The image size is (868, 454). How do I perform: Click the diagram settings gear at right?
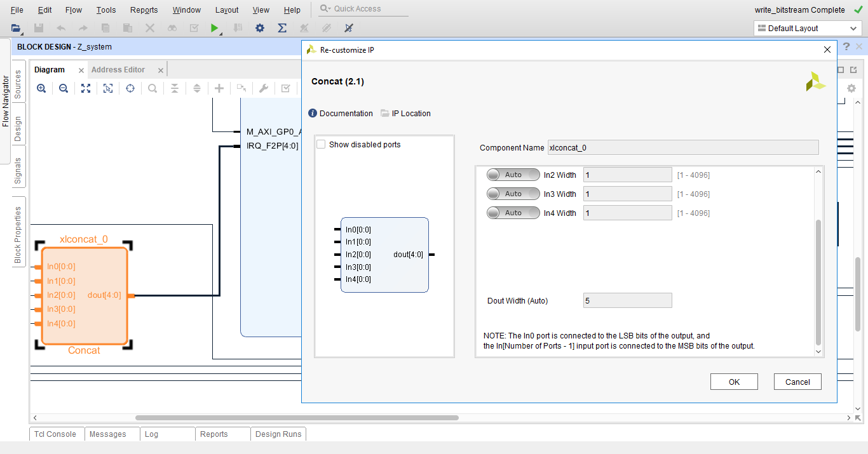pos(851,88)
